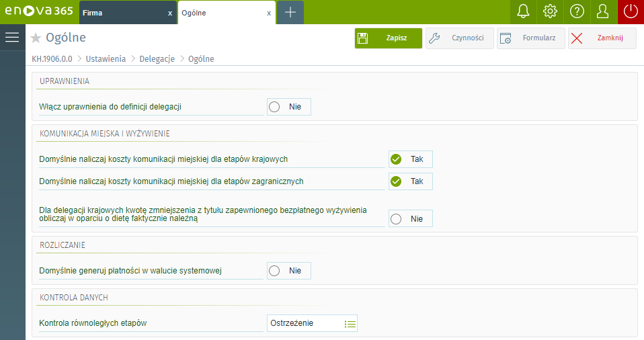This screenshot has width=644, height=340.
Task: Open settings gear icon in top bar
Action: tap(550, 11)
